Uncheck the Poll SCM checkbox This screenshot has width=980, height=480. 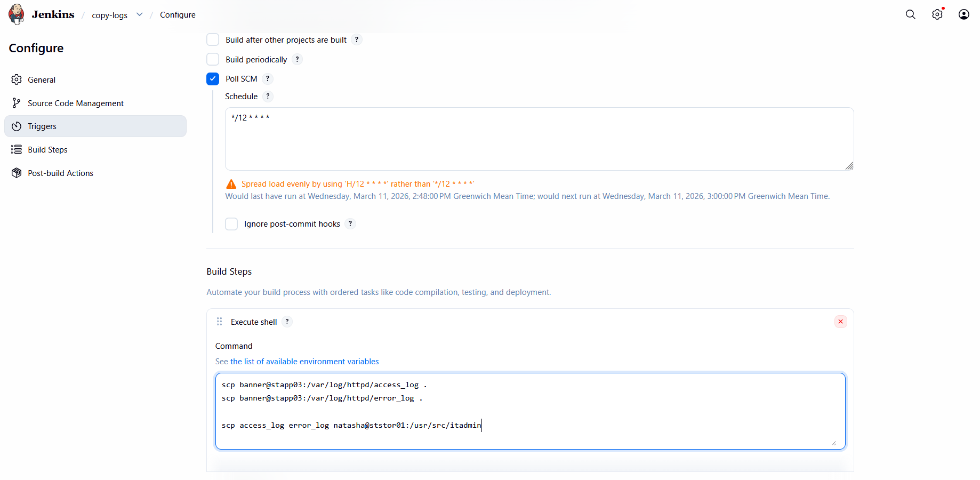tap(213, 78)
